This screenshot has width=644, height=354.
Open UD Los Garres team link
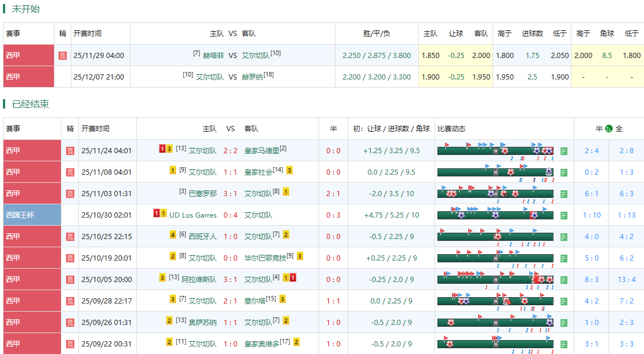193,215
